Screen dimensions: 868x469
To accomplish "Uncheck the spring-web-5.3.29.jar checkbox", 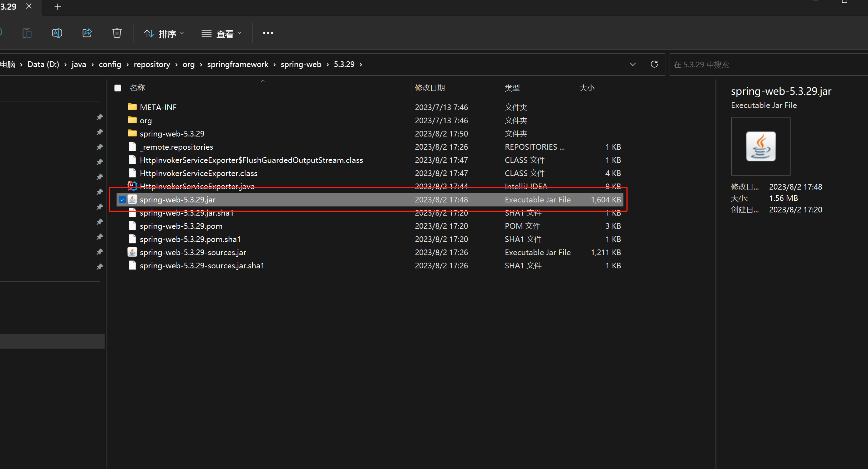I will pos(122,200).
